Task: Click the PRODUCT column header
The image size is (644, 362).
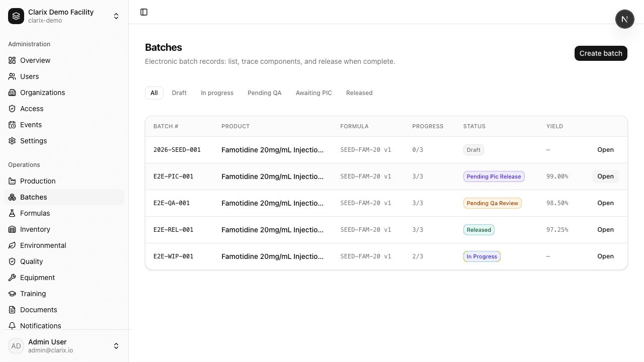Action: click(x=235, y=126)
